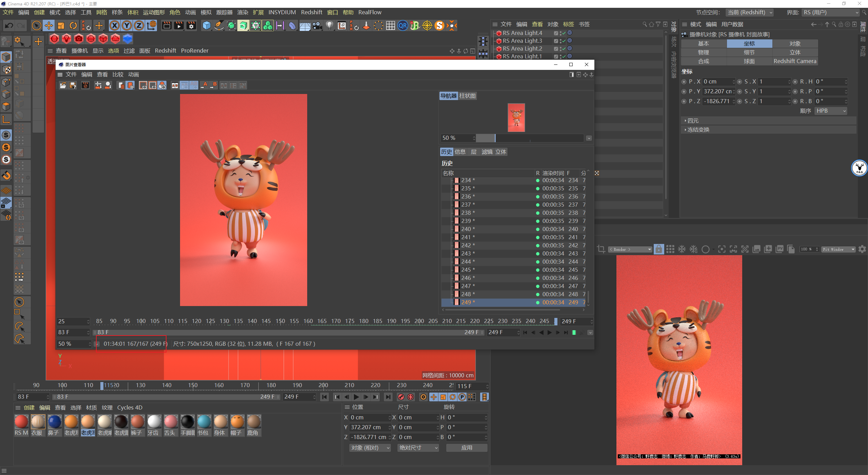Screen dimensions: 868x475
Task: Toggle S.X animation dot in coordinates
Action: click(739, 82)
